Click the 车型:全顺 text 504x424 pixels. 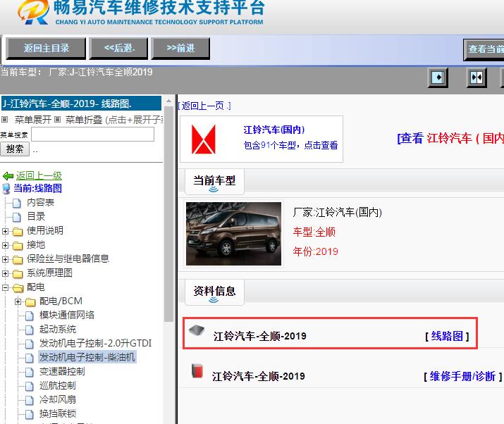314,232
